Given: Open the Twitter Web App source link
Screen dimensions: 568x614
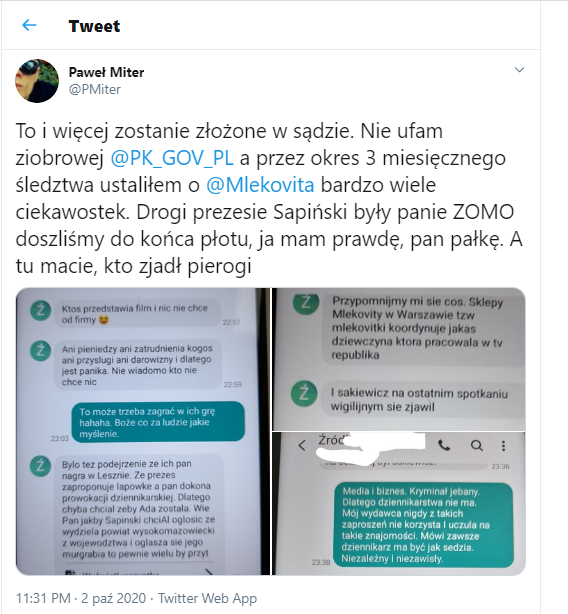Looking at the screenshot, I should click(207, 598).
